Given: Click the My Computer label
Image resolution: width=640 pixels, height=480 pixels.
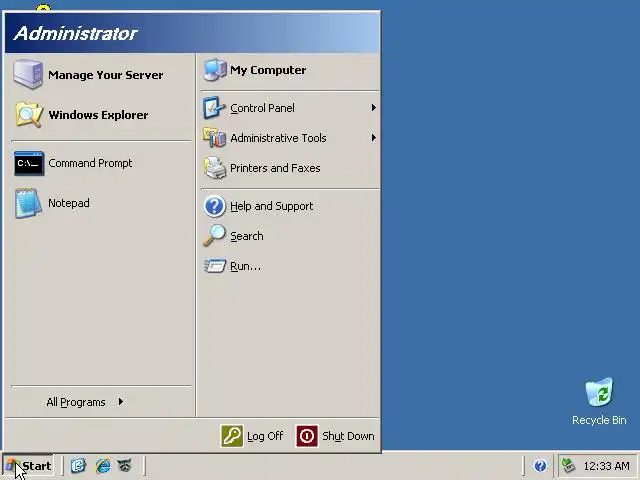Looking at the screenshot, I should coord(268,70).
